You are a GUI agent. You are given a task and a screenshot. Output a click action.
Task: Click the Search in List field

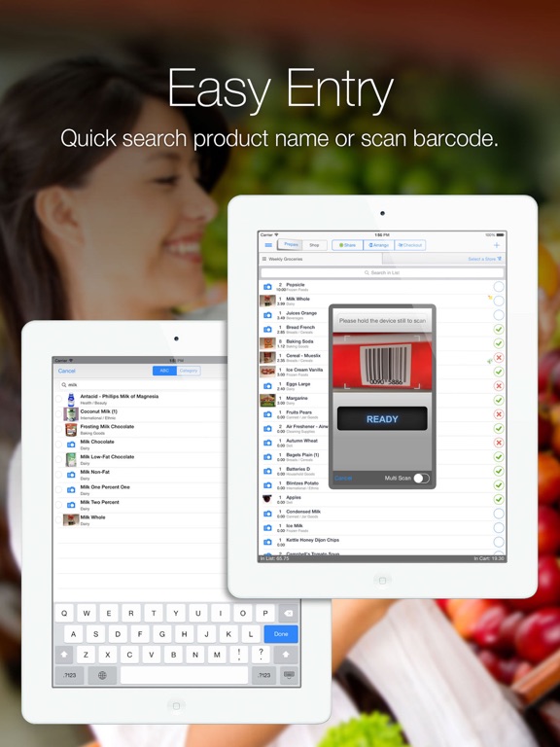click(x=382, y=272)
